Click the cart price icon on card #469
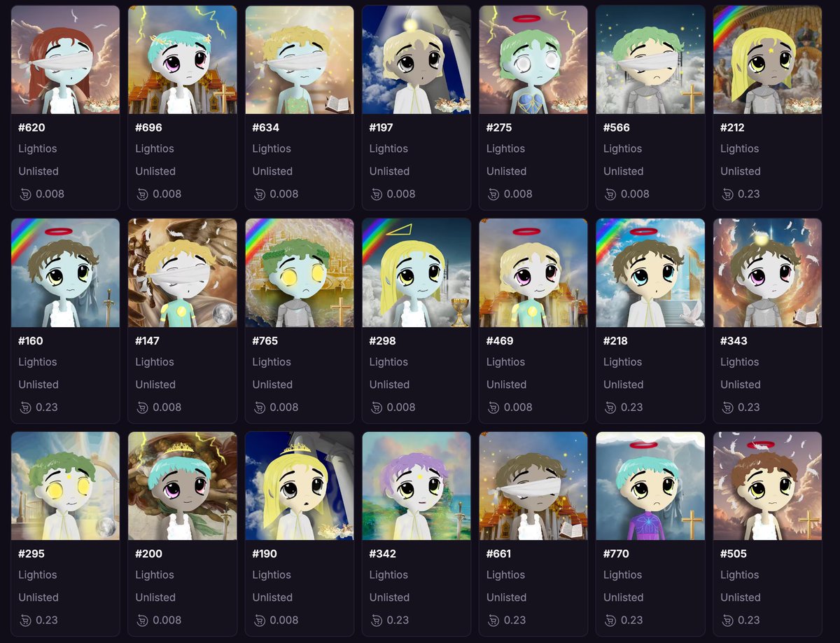 click(493, 408)
